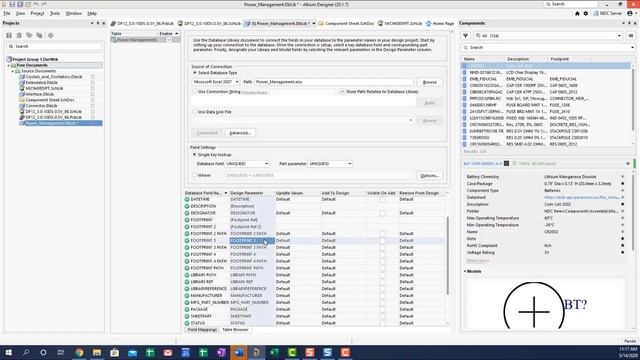
Task: Switch to the Home Page tab
Action: pos(440,24)
